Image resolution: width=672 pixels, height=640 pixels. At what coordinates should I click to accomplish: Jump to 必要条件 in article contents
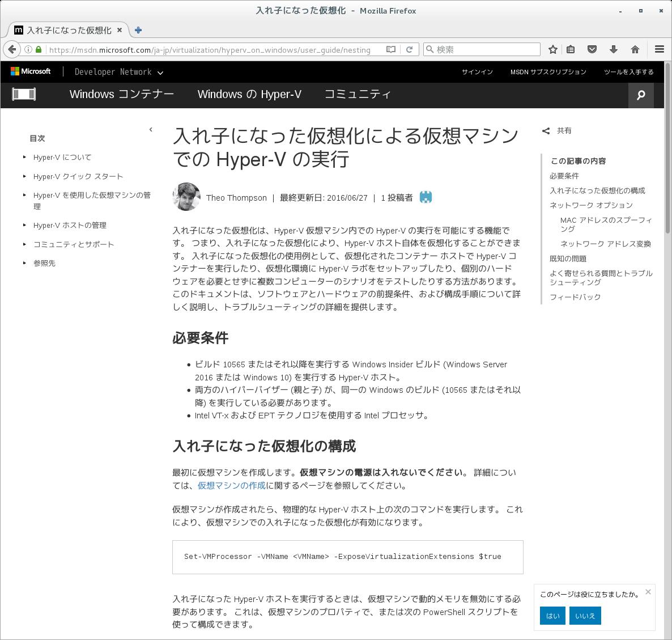(564, 176)
